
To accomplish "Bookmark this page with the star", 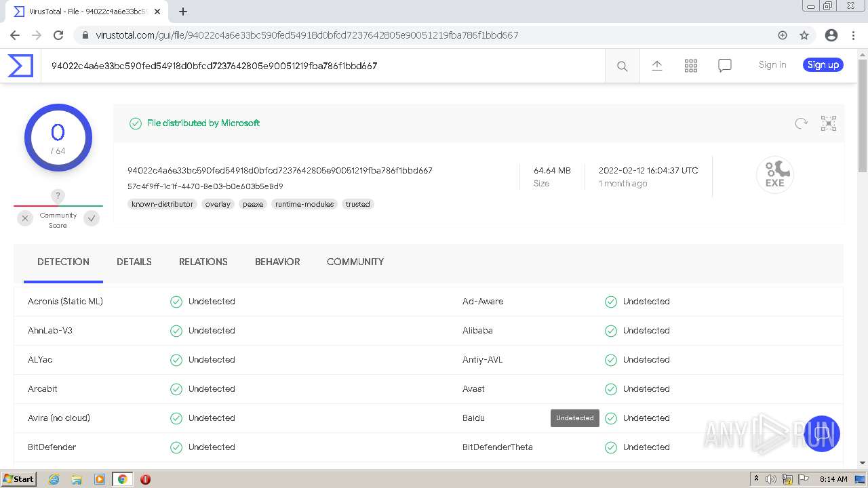I will coord(804,35).
